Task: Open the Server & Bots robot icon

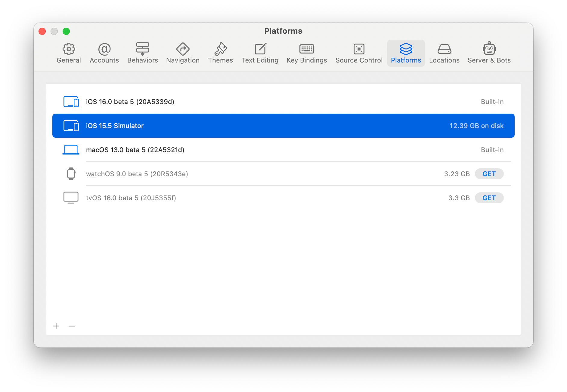Action: tap(489, 48)
